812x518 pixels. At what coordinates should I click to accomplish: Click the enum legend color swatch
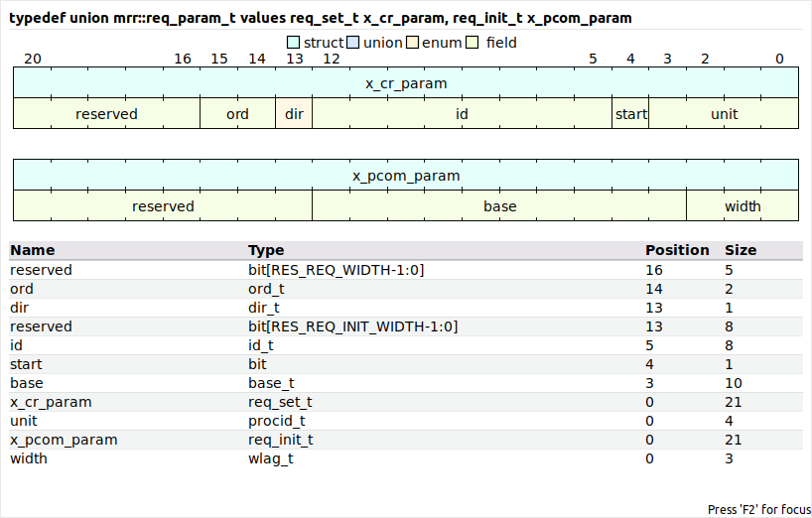point(413,43)
